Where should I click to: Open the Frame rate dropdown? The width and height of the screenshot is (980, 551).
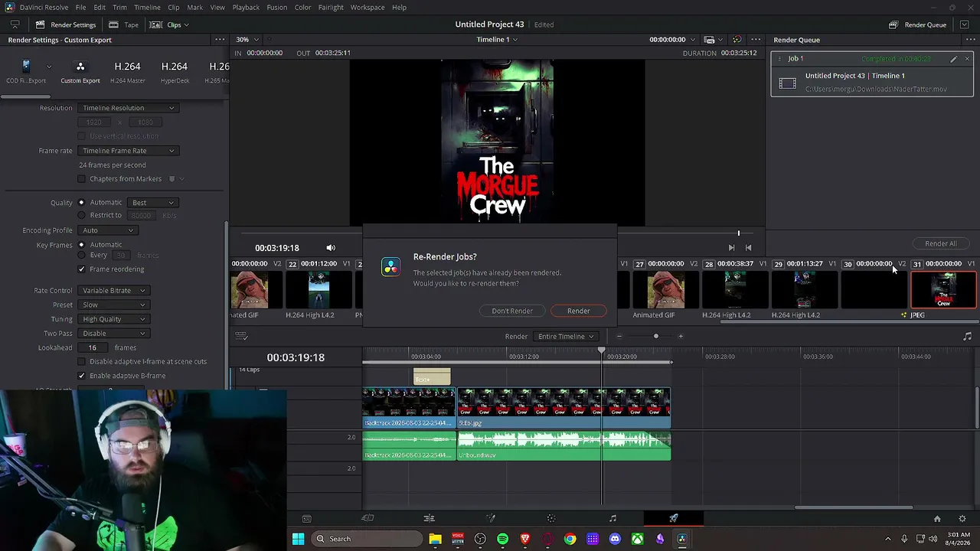point(128,151)
